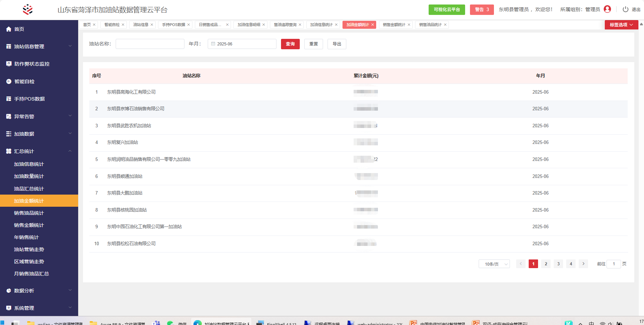Screen dimensions: 644x325
Task: Click the 防作弊状态监控 sidebar icon
Action: pyautogui.click(x=9, y=64)
